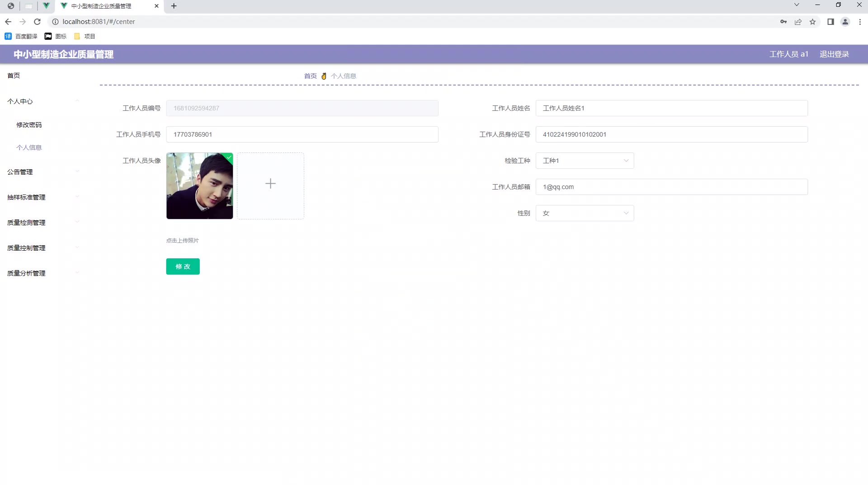Click 个人信息 breadcrumb text
Viewport: 868px width, 485px height.
tap(344, 76)
